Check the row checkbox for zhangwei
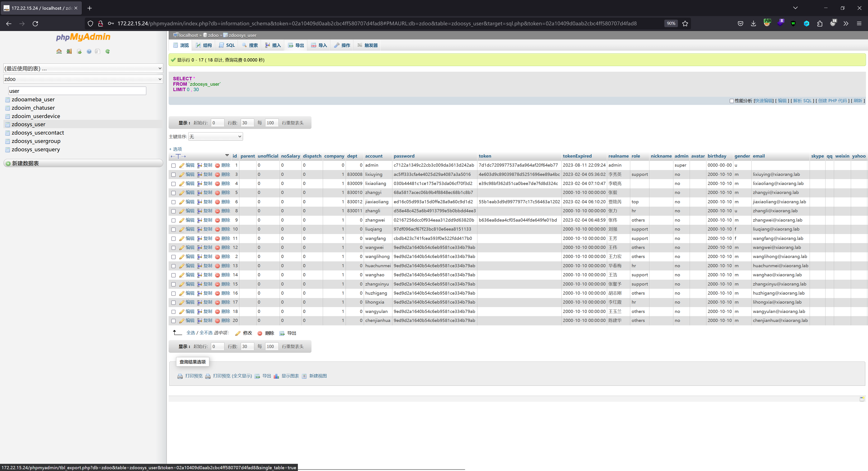 [174, 220]
